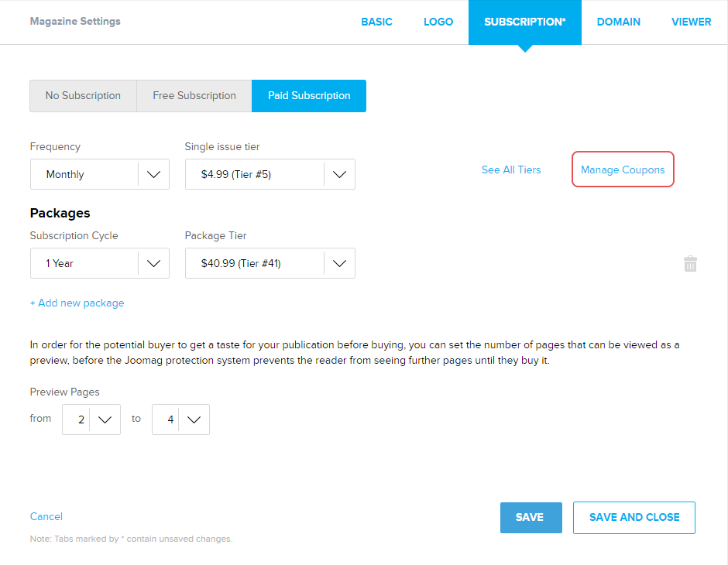Expand the Single issue tier dropdown
Image resolution: width=728 pixels, height=565 pixels.
click(270, 175)
